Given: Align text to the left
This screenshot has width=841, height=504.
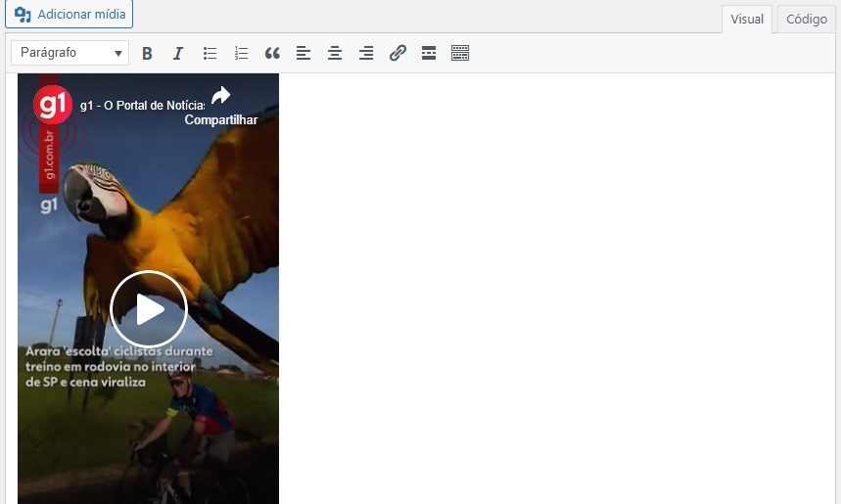Looking at the screenshot, I should tap(304, 54).
